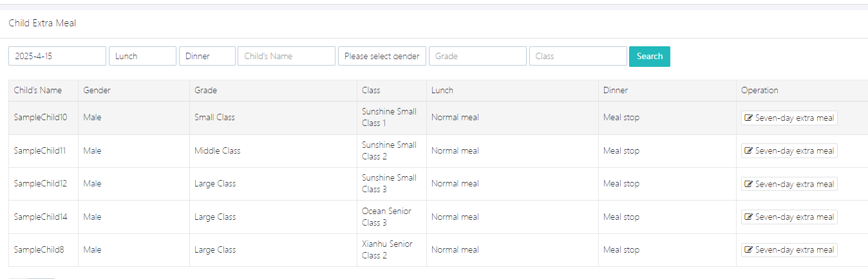868x279 pixels.
Task: Click Xianhu Senior Class 2 cell
Action: tap(387, 250)
